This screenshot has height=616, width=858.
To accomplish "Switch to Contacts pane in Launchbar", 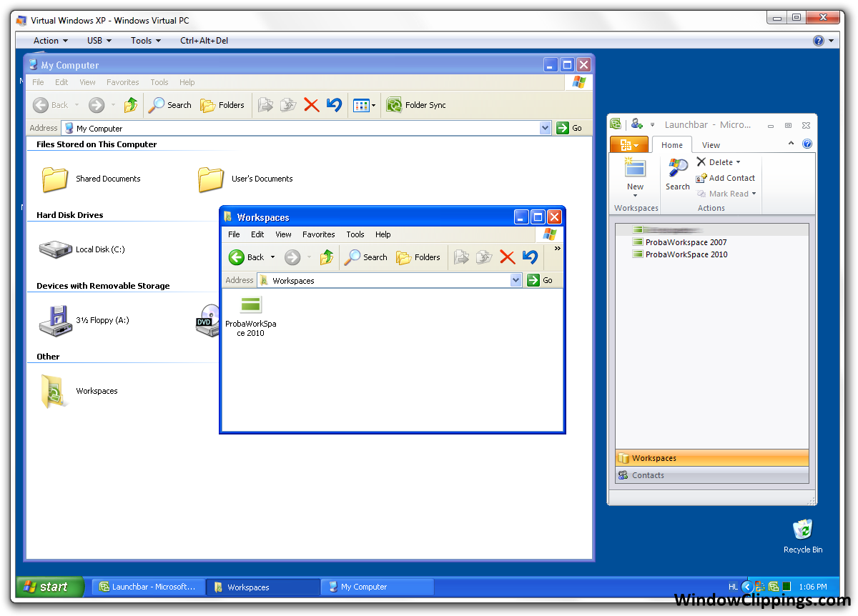I will (712, 475).
